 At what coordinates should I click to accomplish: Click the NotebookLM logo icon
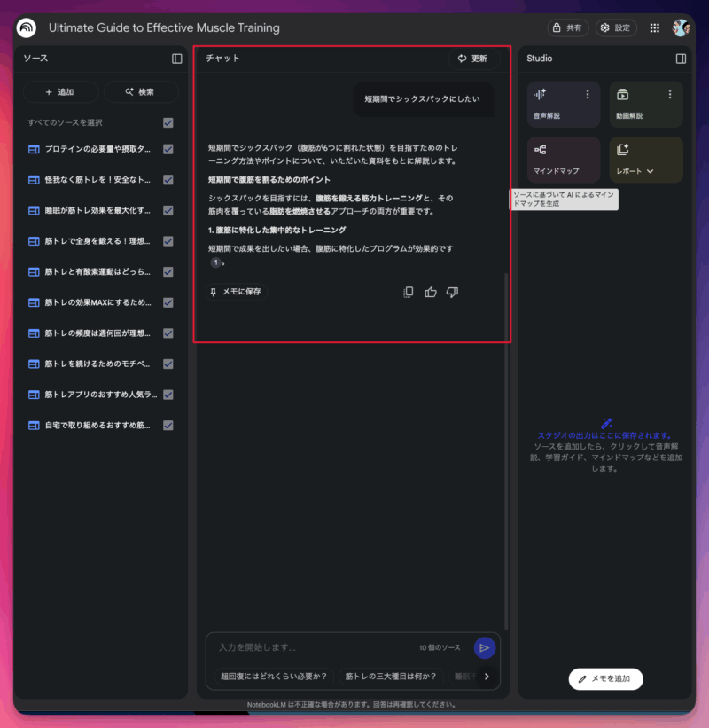[27, 27]
